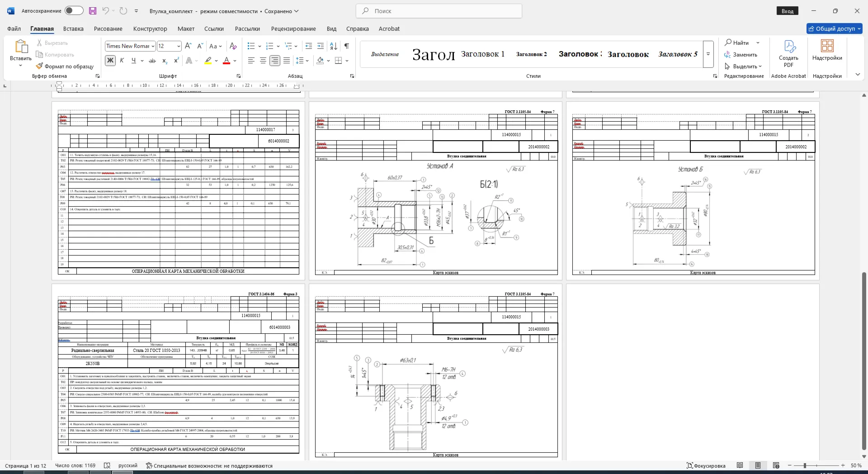Sort the selected text
The width and height of the screenshot is (868, 474).
[334, 46]
